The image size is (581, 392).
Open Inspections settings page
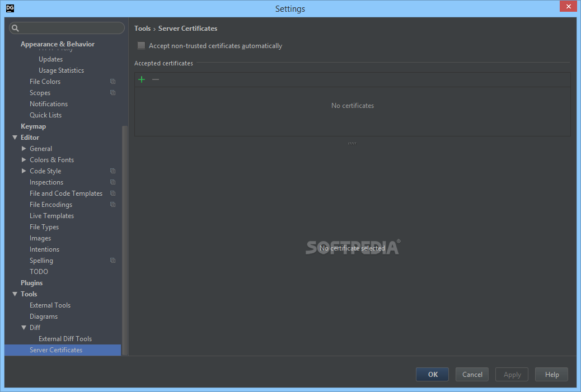[46, 182]
